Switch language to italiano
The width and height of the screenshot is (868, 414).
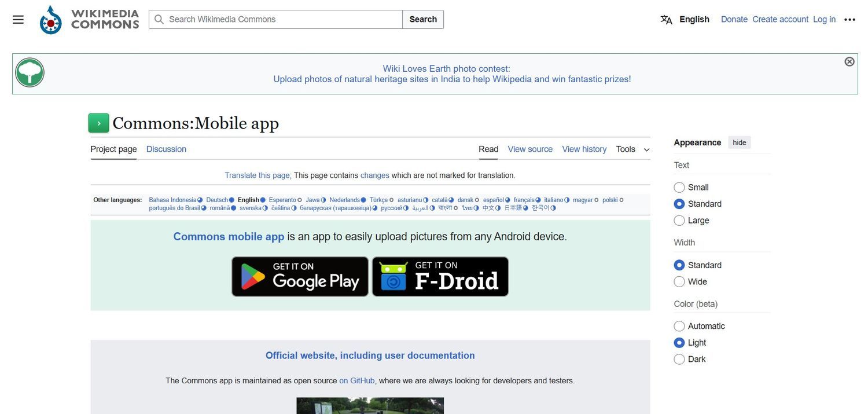pyautogui.click(x=554, y=200)
